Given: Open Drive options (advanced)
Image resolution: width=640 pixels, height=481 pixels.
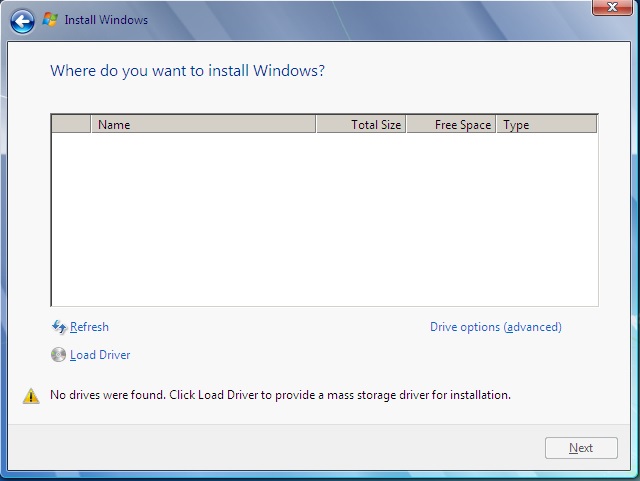Looking at the screenshot, I should pyautogui.click(x=495, y=327).
